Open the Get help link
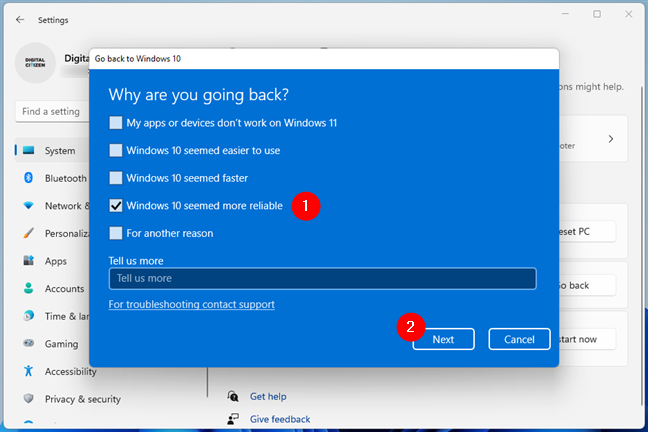 (x=268, y=396)
